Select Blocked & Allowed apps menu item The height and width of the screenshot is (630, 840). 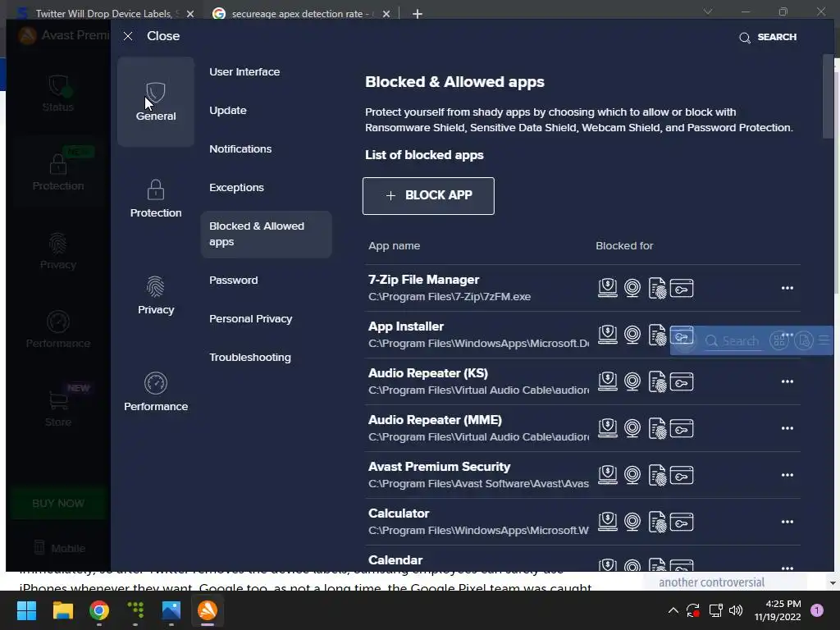pyautogui.click(x=266, y=234)
